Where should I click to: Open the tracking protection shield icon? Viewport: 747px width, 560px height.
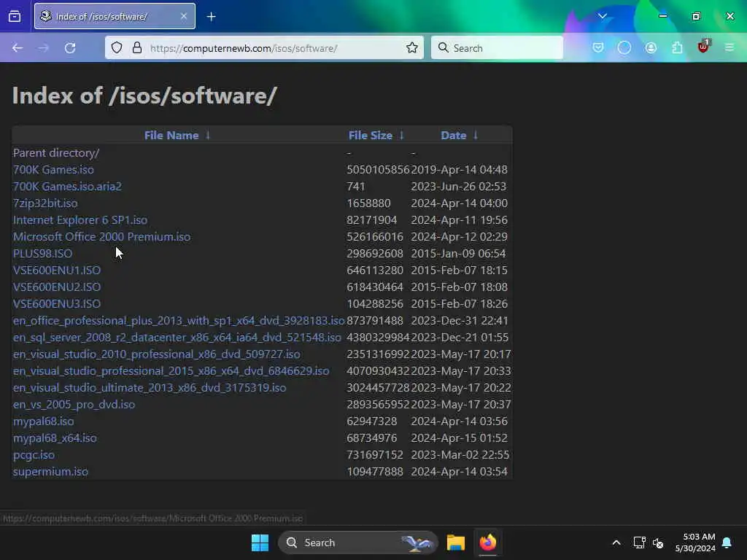click(x=117, y=47)
